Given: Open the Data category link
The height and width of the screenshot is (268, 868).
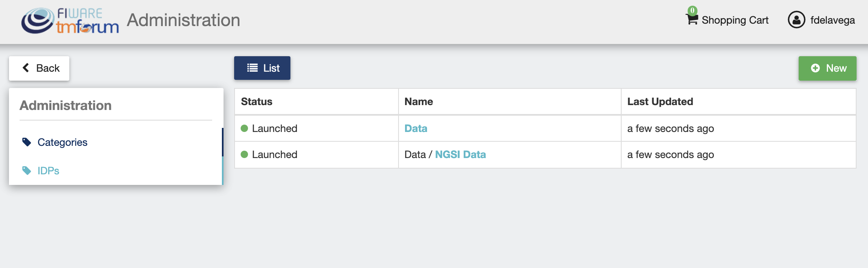Looking at the screenshot, I should [x=416, y=128].
